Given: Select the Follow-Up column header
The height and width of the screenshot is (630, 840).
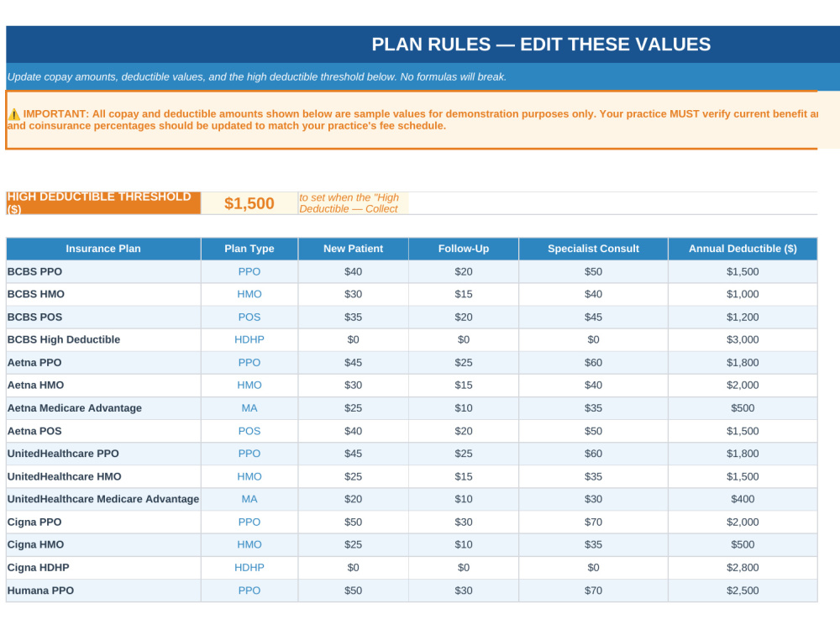Looking at the screenshot, I should pyautogui.click(x=464, y=249).
